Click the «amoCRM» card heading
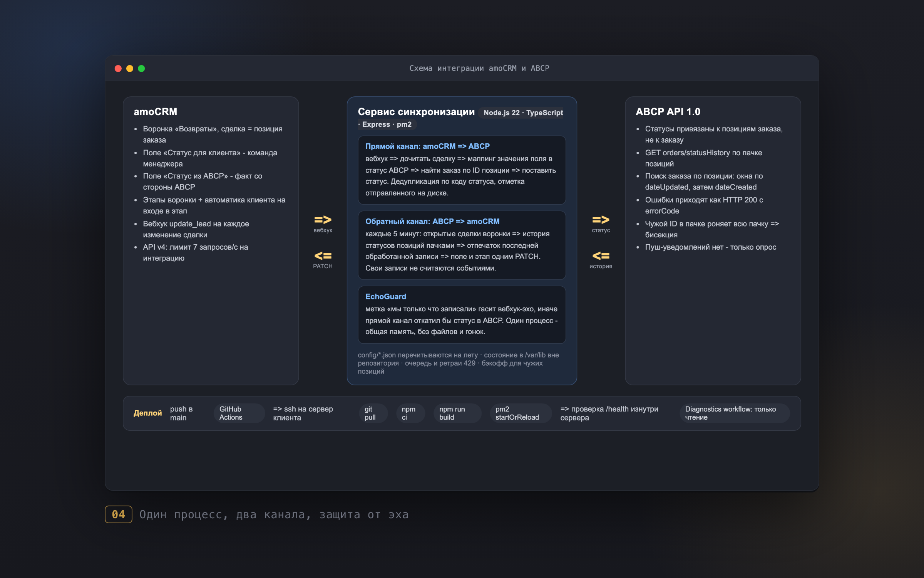Image resolution: width=924 pixels, height=578 pixels. pyautogui.click(x=156, y=112)
